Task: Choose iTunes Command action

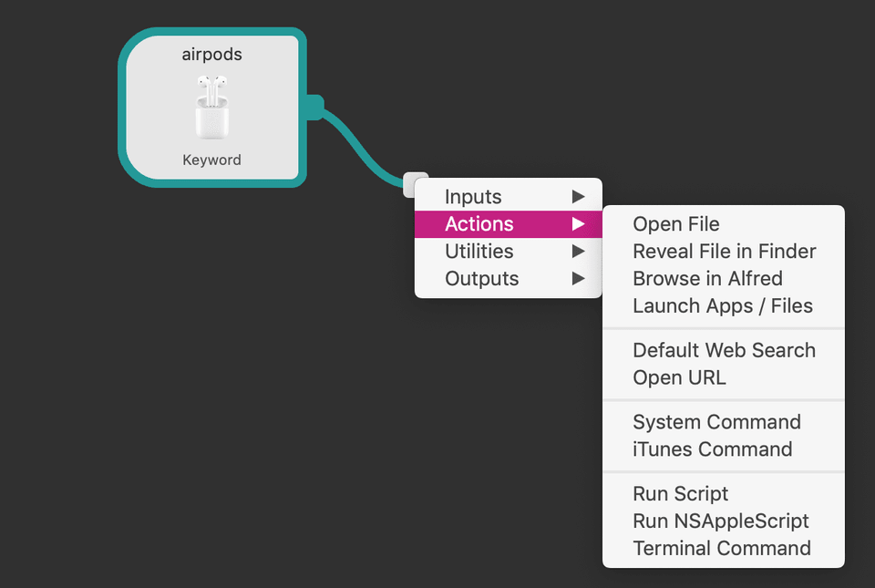Action: [712, 449]
